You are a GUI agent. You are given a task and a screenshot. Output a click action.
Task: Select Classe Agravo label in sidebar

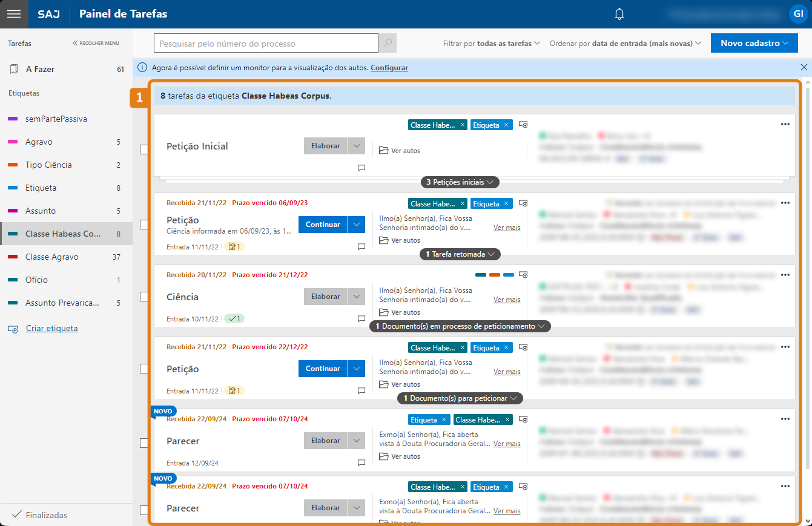52,257
